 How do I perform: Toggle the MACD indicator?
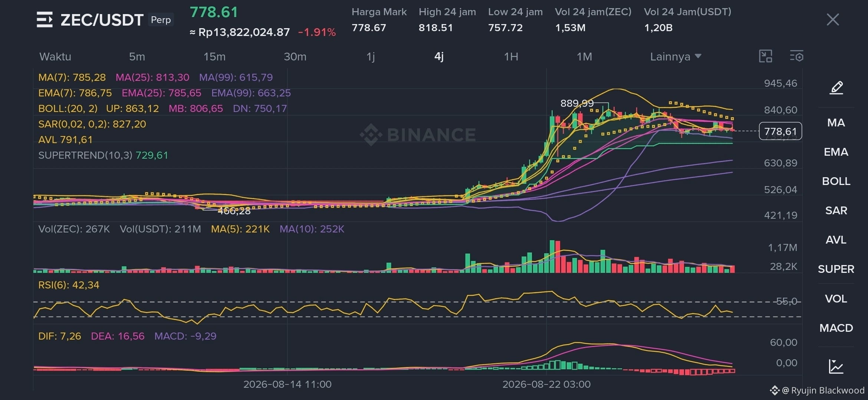(836, 328)
